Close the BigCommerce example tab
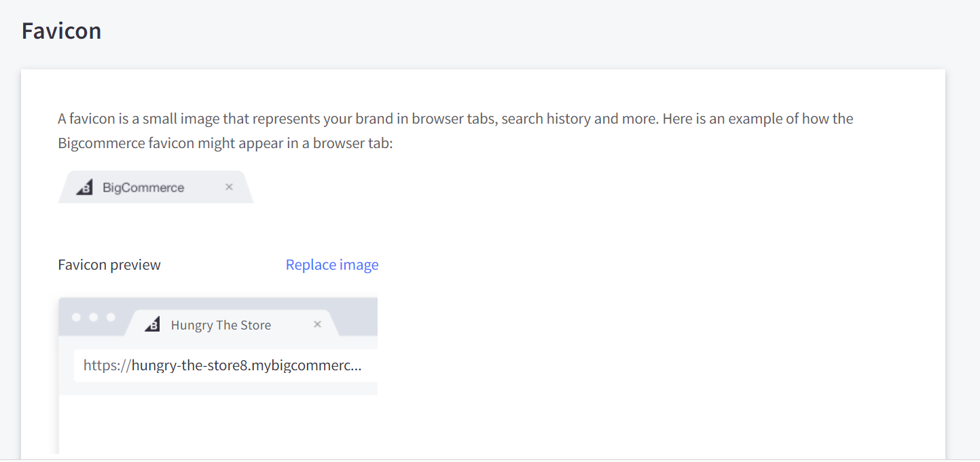This screenshot has width=980, height=462. [x=229, y=187]
